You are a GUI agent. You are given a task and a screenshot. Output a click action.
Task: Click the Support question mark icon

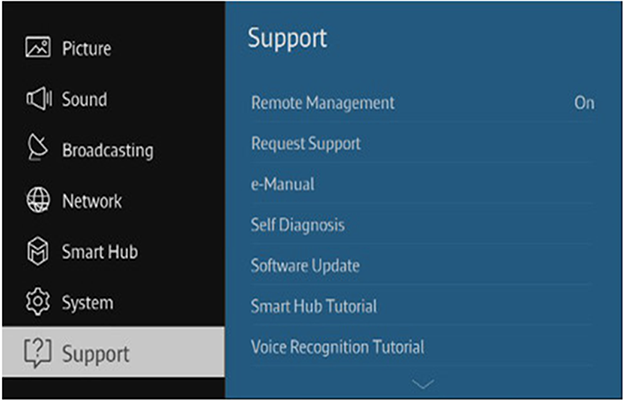point(38,353)
